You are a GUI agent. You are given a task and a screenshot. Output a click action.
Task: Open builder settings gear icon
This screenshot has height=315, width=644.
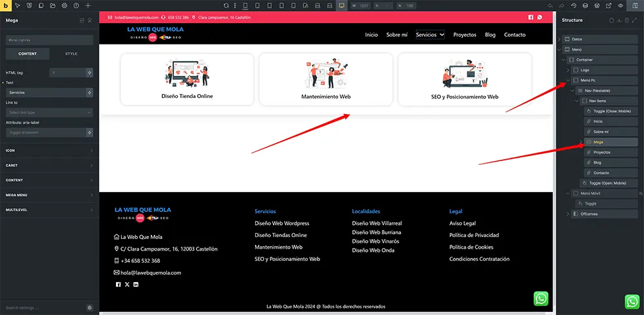pos(64,5)
